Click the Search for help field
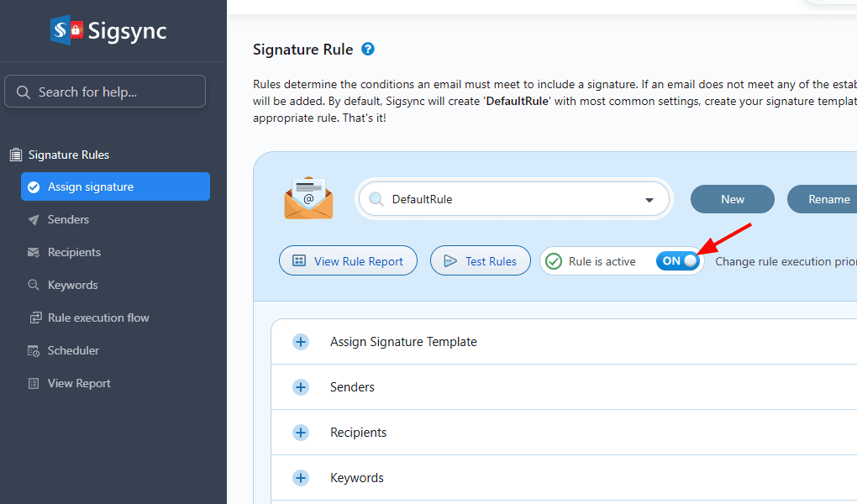This screenshot has height=504, width=857. coord(105,92)
